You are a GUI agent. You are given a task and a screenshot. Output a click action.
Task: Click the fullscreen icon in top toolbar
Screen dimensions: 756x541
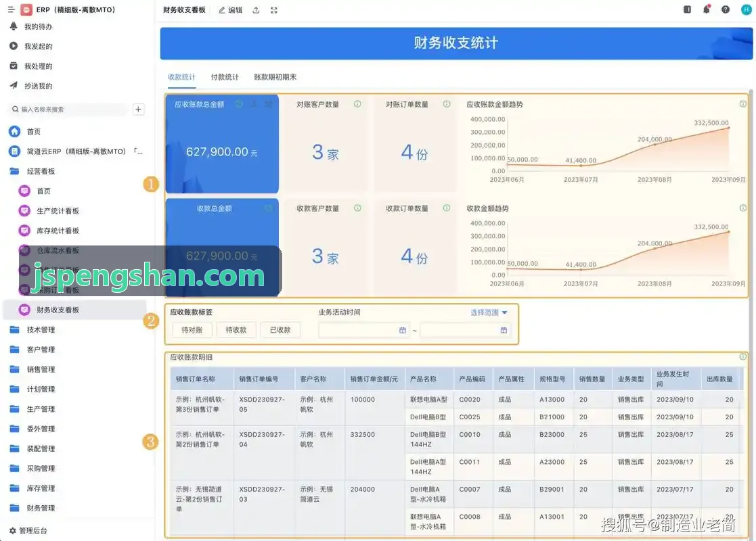[274, 10]
